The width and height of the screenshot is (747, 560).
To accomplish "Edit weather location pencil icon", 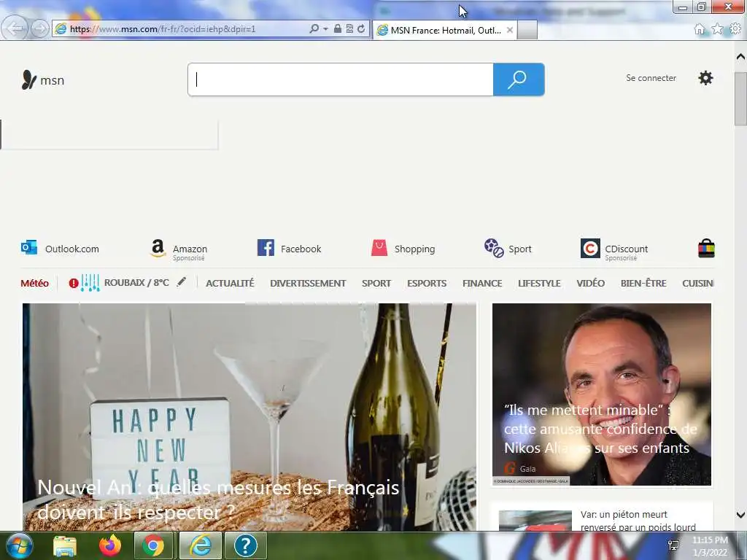I will point(182,282).
